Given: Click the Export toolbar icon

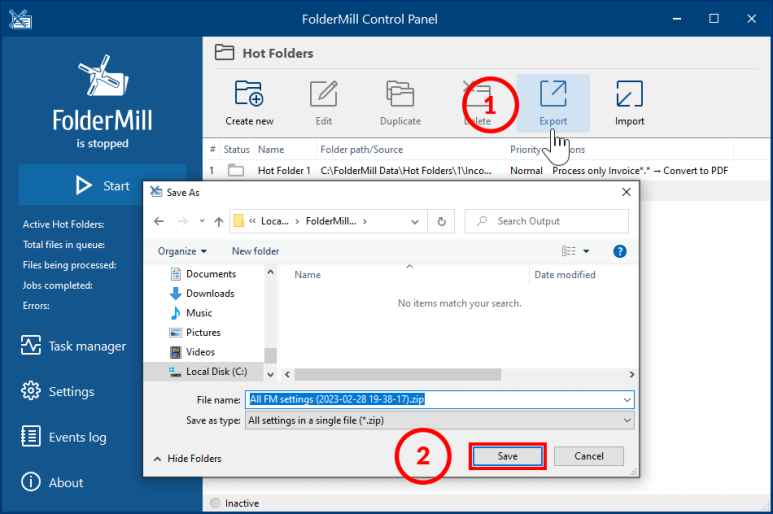Looking at the screenshot, I should [553, 95].
